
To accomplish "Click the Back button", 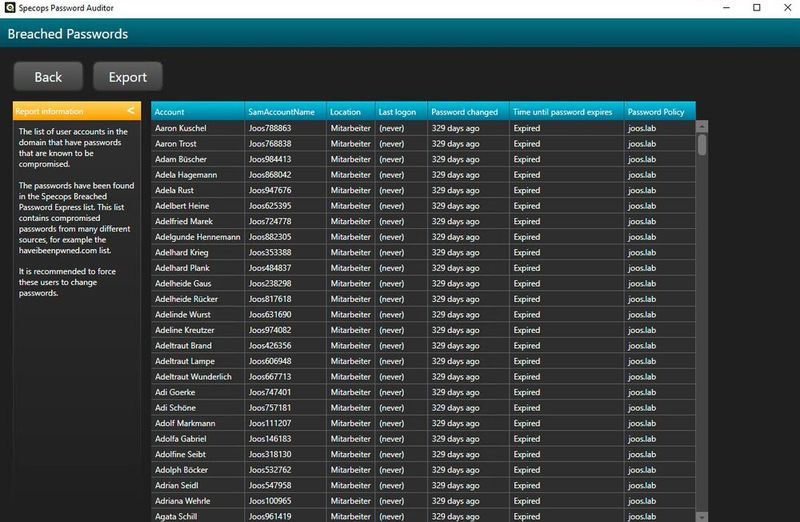I will [48, 77].
